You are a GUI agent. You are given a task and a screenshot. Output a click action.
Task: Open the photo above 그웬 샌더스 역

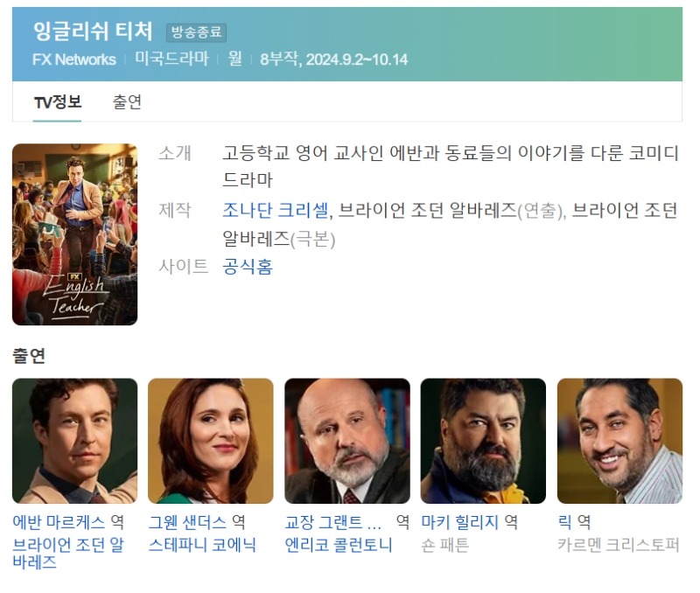click(211, 441)
